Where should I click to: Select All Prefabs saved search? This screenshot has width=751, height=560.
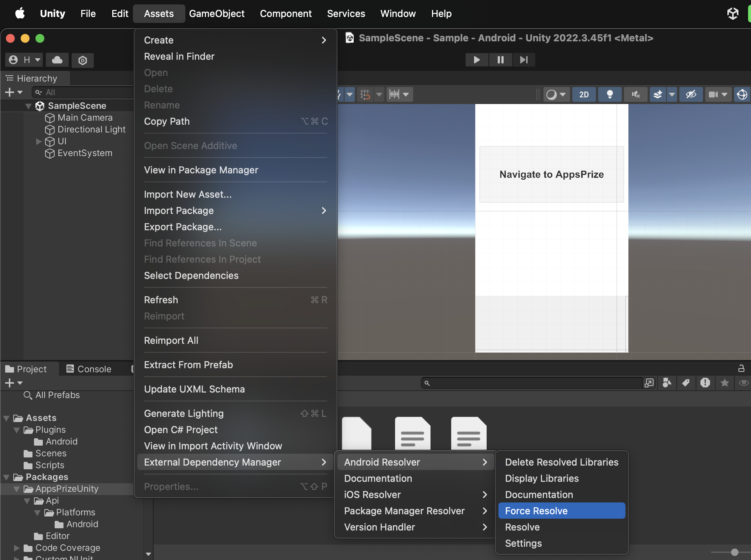(58, 395)
